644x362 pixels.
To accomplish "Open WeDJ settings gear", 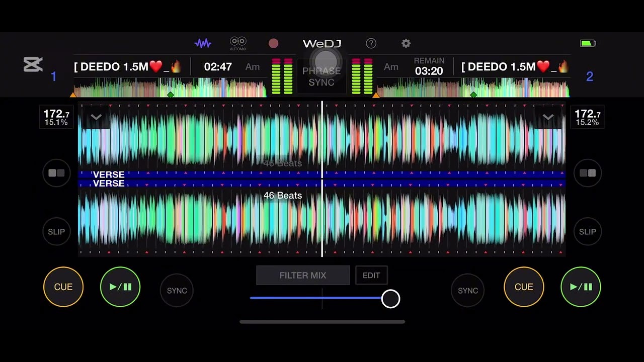I will point(406,43).
